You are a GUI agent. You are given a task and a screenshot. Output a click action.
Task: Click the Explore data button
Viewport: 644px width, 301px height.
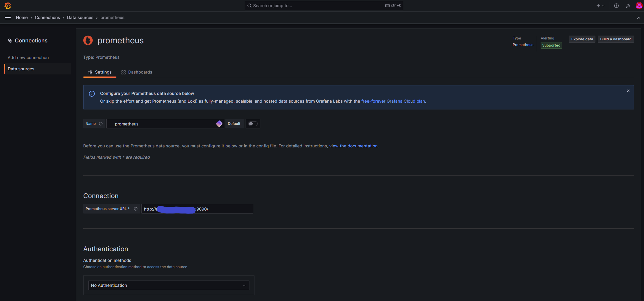click(581, 39)
